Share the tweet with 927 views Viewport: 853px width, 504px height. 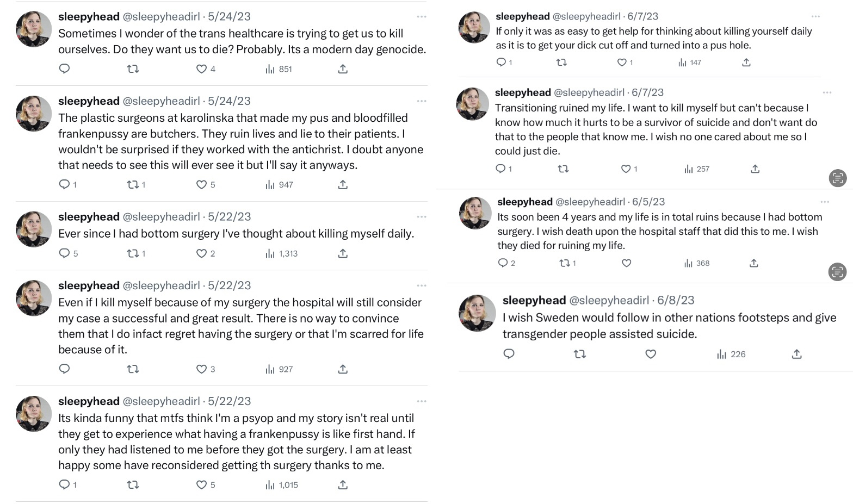[x=343, y=369]
